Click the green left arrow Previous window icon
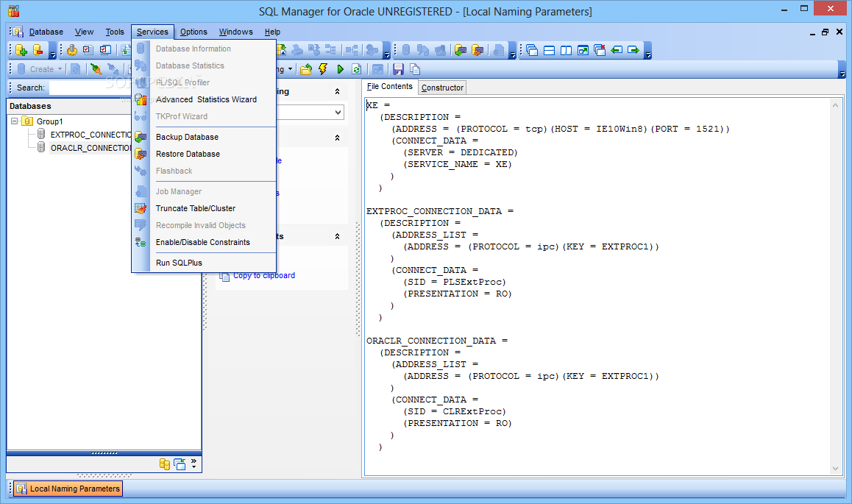Viewport: 852px width, 504px height. coord(617,50)
